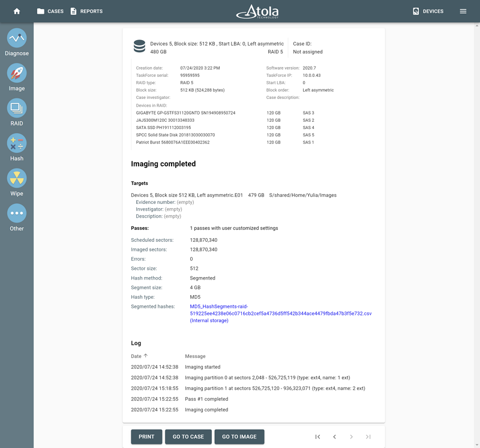Go to the next report
This screenshot has width=480, height=448.
[x=352, y=437]
